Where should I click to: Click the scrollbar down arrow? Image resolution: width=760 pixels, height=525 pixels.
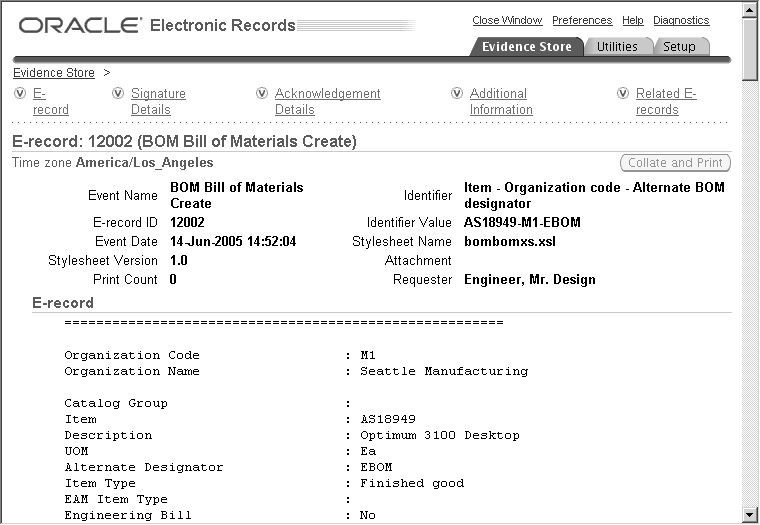point(750,514)
